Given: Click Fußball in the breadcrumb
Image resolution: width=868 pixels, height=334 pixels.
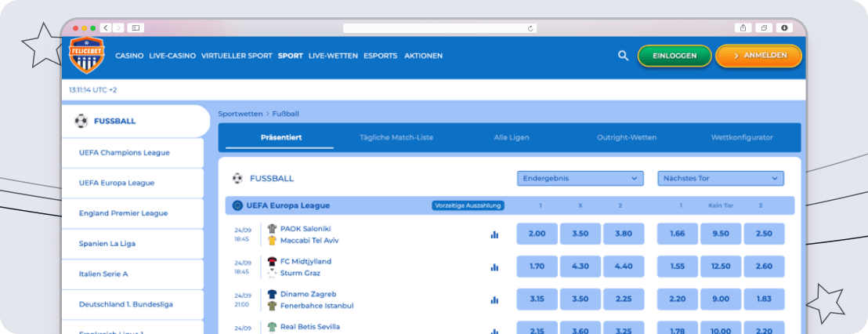Looking at the screenshot, I should 286,114.
